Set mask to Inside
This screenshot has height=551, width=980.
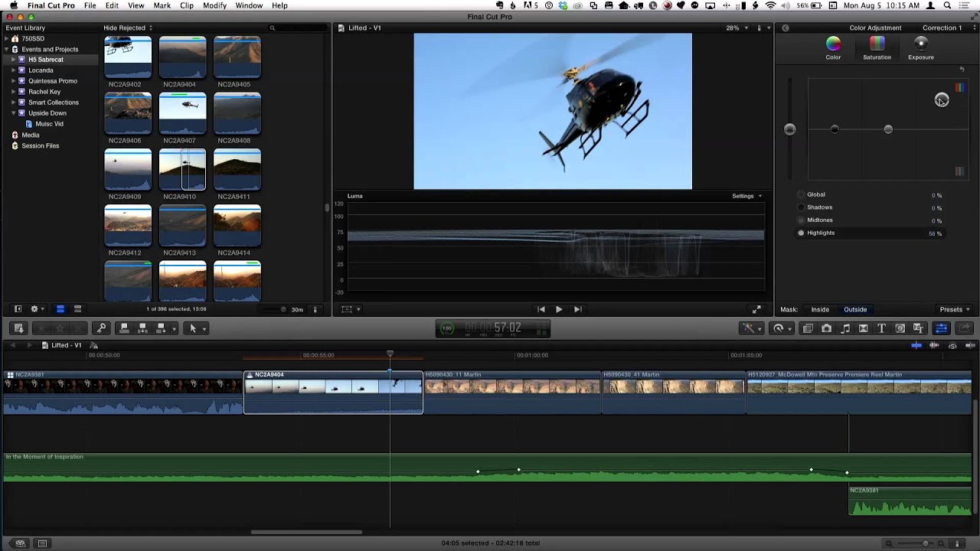pyautogui.click(x=820, y=309)
